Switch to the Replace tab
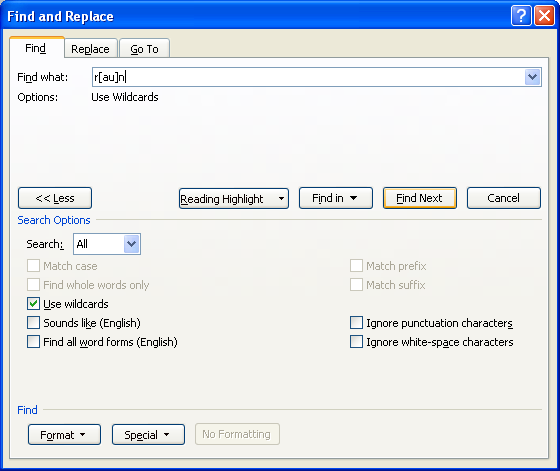This screenshot has height=471, width=560. click(x=91, y=49)
